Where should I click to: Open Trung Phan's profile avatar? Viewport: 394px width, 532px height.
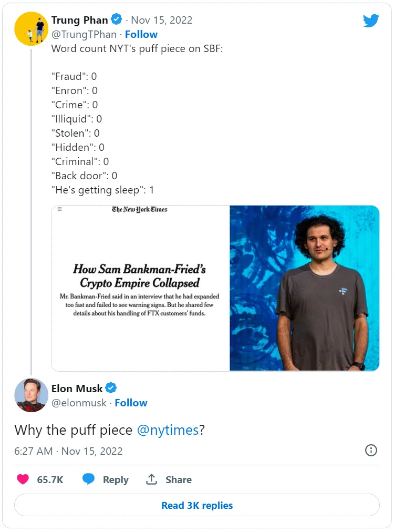tap(30, 28)
